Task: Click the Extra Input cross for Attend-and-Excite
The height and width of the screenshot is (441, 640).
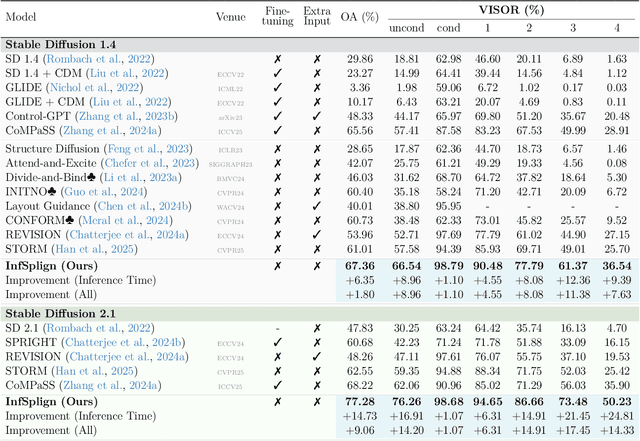Action: [316, 162]
